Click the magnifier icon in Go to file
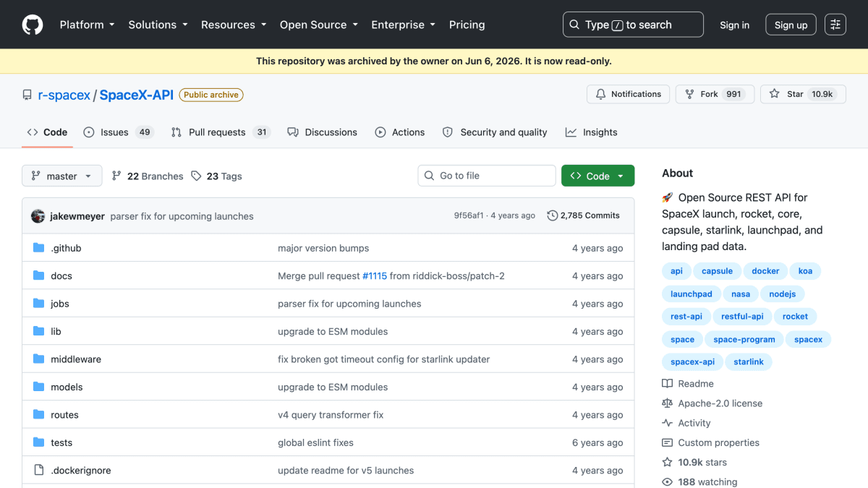 pos(430,176)
